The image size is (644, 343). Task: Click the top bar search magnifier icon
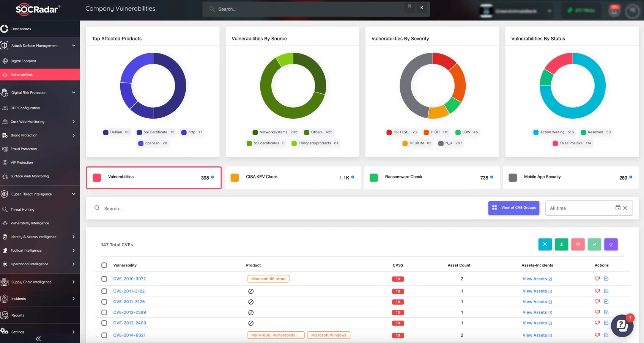point(212,9)
